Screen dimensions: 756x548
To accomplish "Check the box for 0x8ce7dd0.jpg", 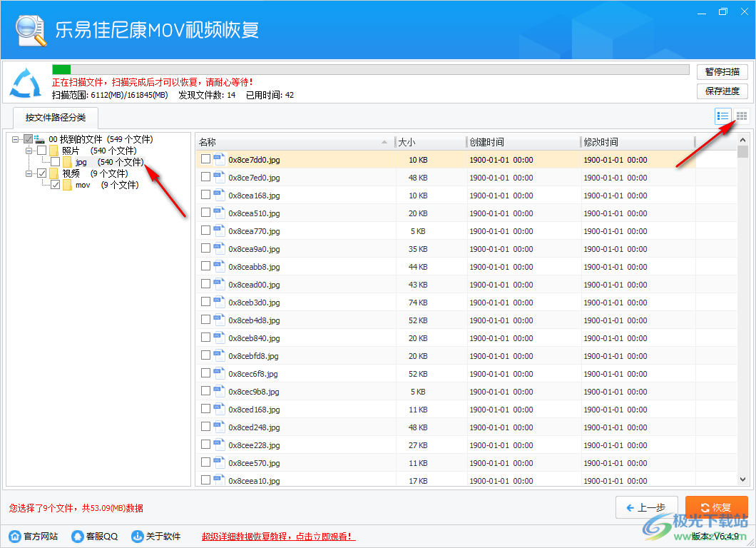I will (x=206, y=158).
